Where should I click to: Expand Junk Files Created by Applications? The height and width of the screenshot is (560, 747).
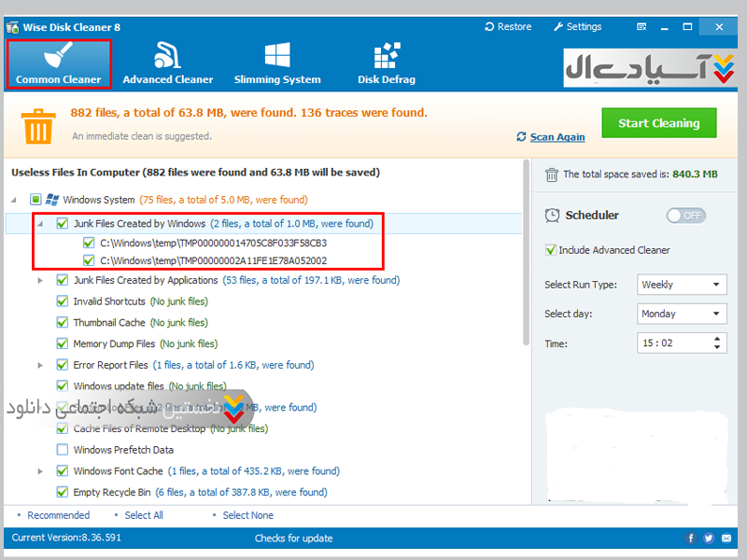tap(40, 280)
